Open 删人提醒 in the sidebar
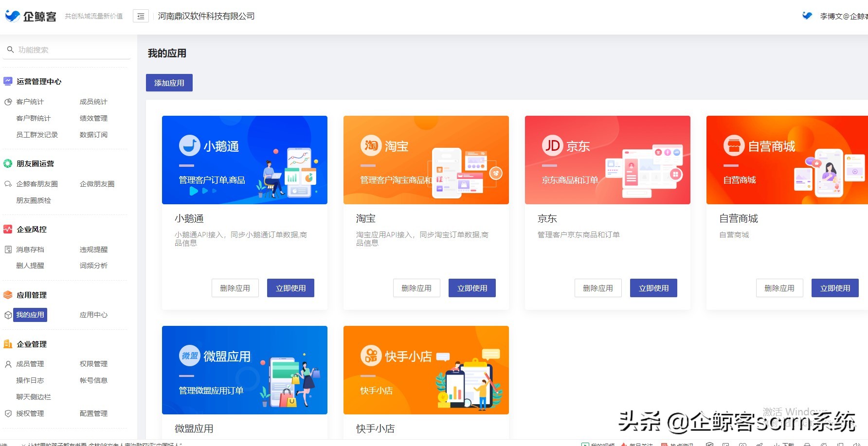868x446 pixels. [x=30, y=266]
